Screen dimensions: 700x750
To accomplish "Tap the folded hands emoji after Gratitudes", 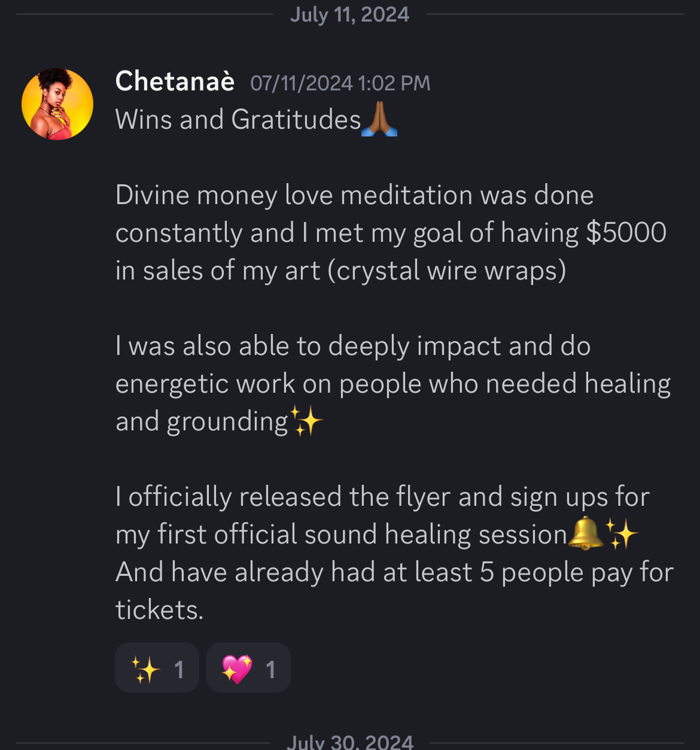I will pos(379,120).
